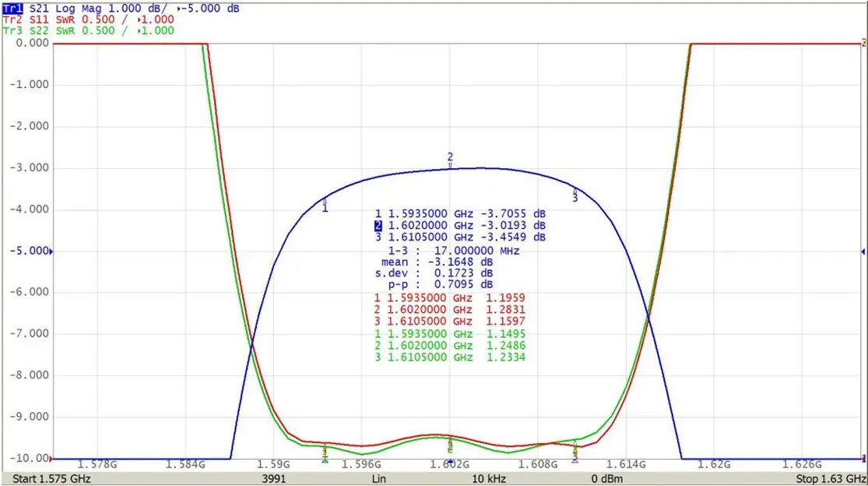Click the blue reference level arrow beside -5.000

click(x=51, y=252)
